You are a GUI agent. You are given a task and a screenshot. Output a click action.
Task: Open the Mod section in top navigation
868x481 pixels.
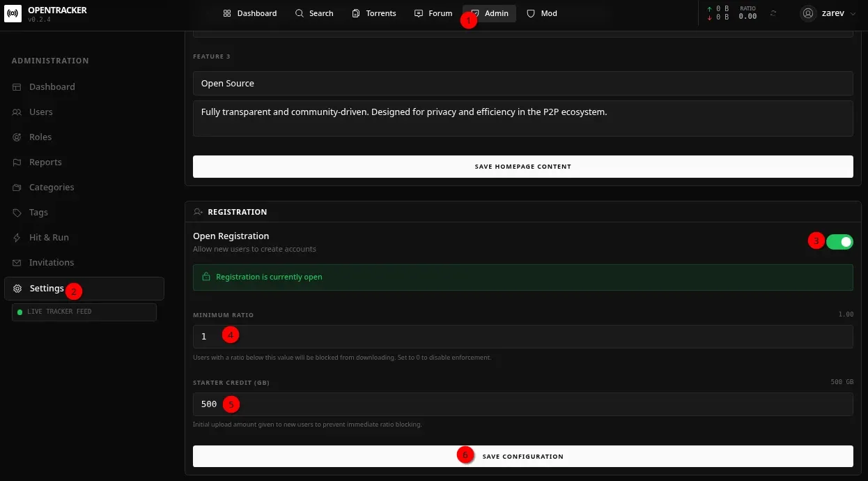click(x=542, y=13)
